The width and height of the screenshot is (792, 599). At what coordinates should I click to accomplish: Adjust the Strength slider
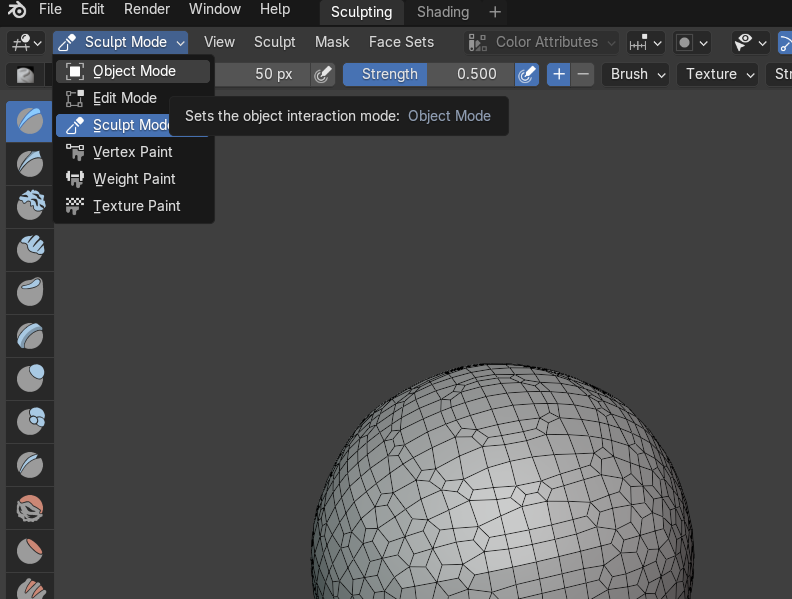429,74
